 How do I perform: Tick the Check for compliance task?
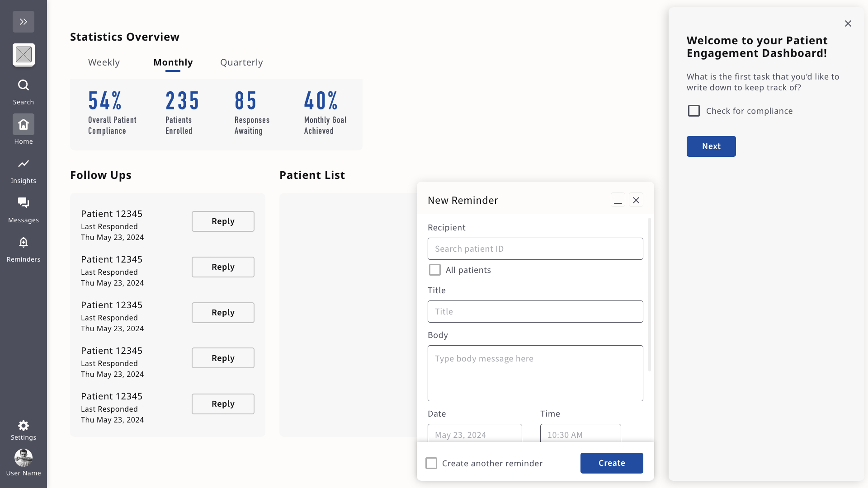coord(694,111)
